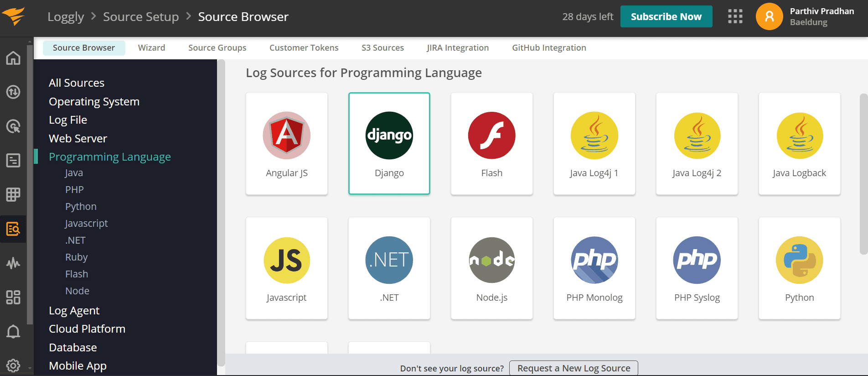Click the settings gear icon in sidebar
Screen dimensions: 868x376
pyautogui.click(x=13, y=366)
